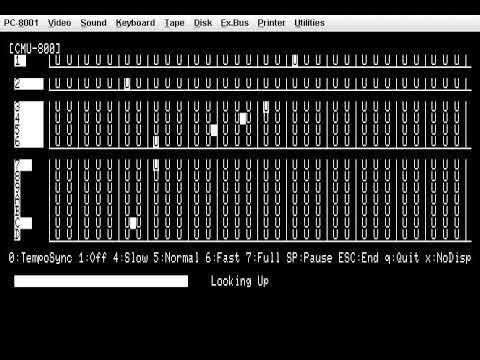The width and height of the screenshot is (480, 360).
Task: Click the '0:TempoSync' option text
Action: pos(40,258)
